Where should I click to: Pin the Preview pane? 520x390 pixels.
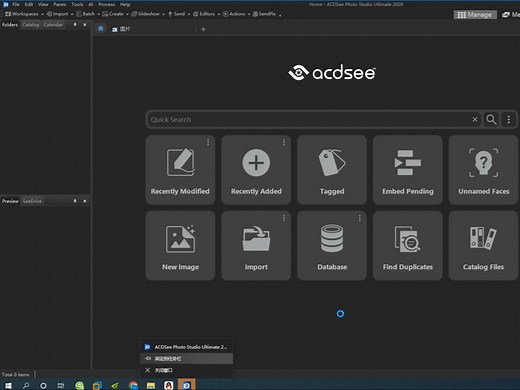coord(75,201)
